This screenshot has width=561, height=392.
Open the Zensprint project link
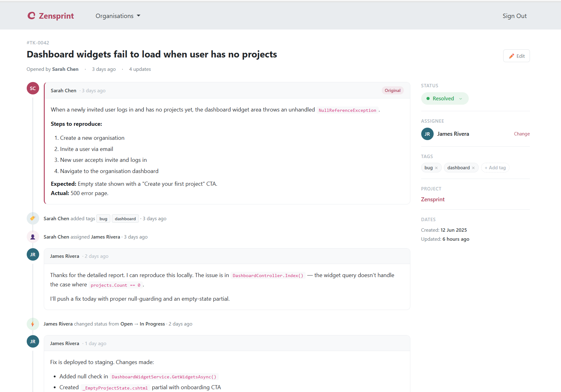pos(432,199)
